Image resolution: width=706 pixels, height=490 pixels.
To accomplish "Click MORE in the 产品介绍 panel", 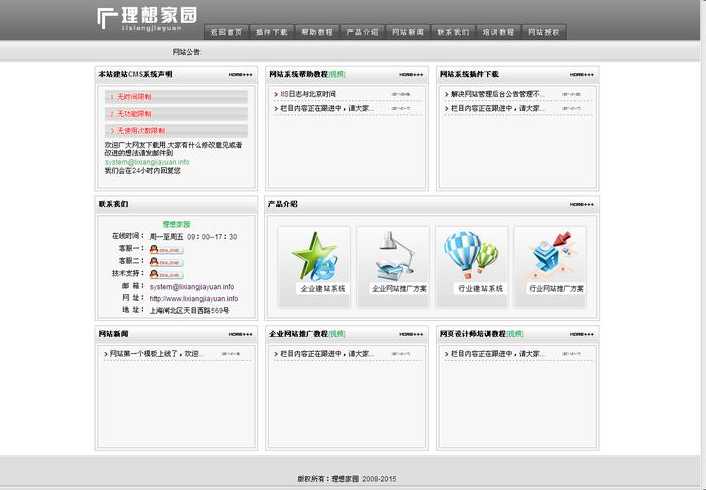I will point(582,204).
